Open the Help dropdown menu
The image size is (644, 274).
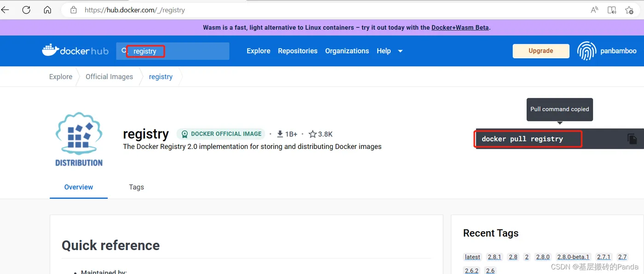(x=383, y=51)
